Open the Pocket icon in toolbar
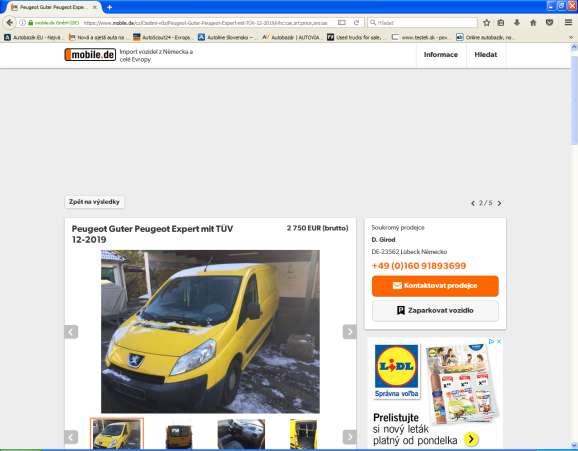Viewport: 578px width, 451px height. (550, 22)
